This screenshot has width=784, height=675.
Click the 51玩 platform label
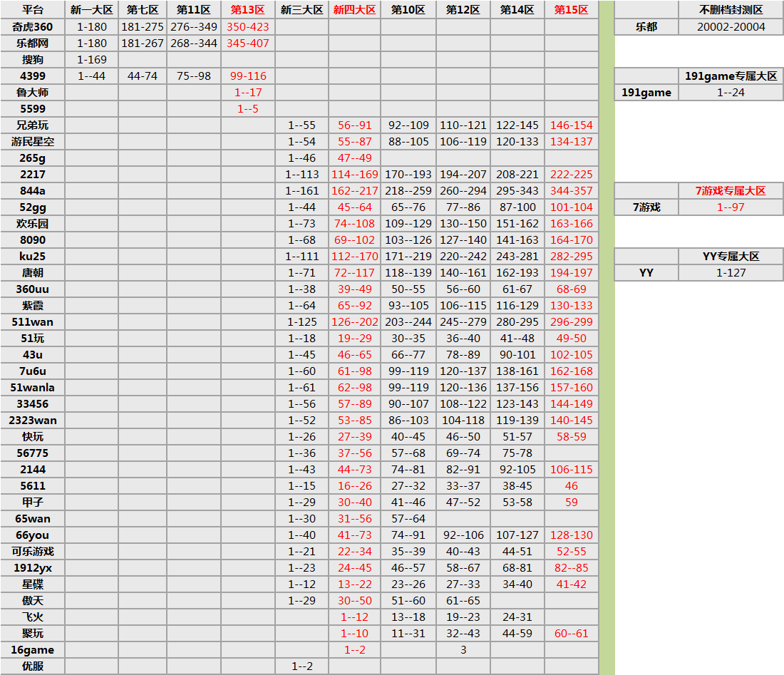coord(33,339)
